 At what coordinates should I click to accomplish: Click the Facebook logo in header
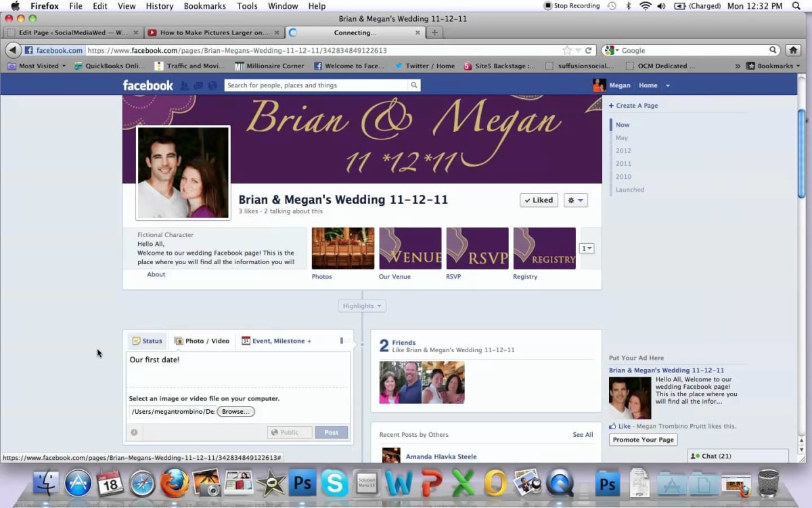point(148,85)
